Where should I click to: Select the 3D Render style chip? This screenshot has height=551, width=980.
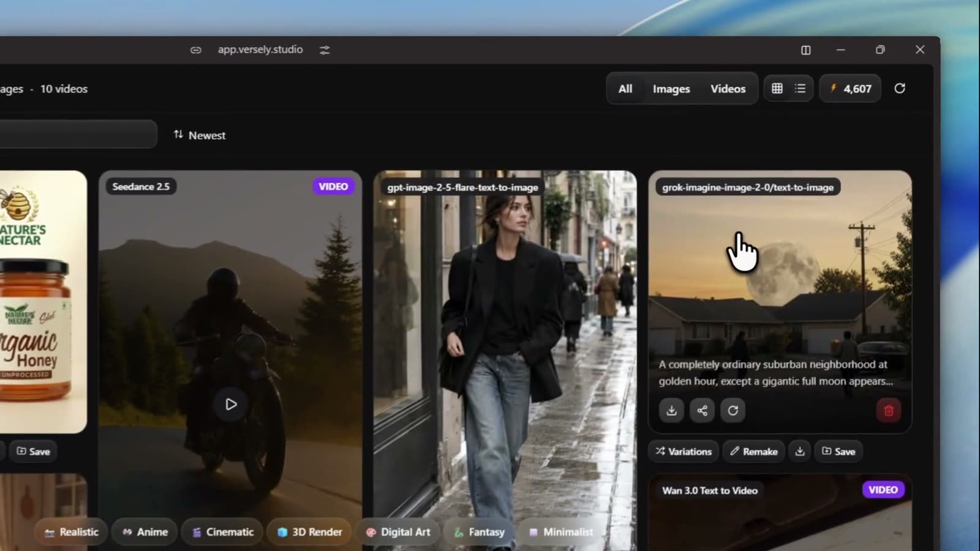click(309, 532)
